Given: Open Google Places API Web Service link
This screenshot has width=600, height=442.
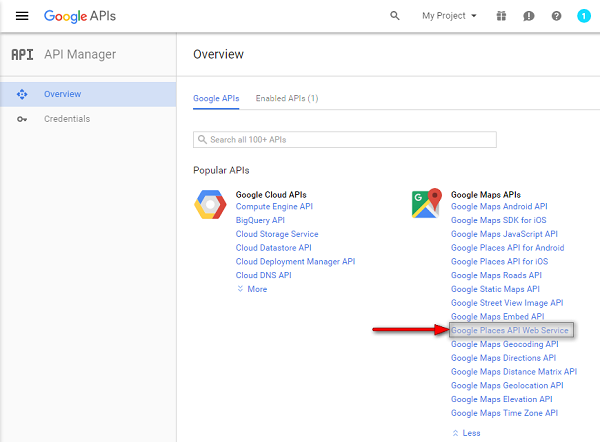Looking at the screenshot, I should click(510, 330).
